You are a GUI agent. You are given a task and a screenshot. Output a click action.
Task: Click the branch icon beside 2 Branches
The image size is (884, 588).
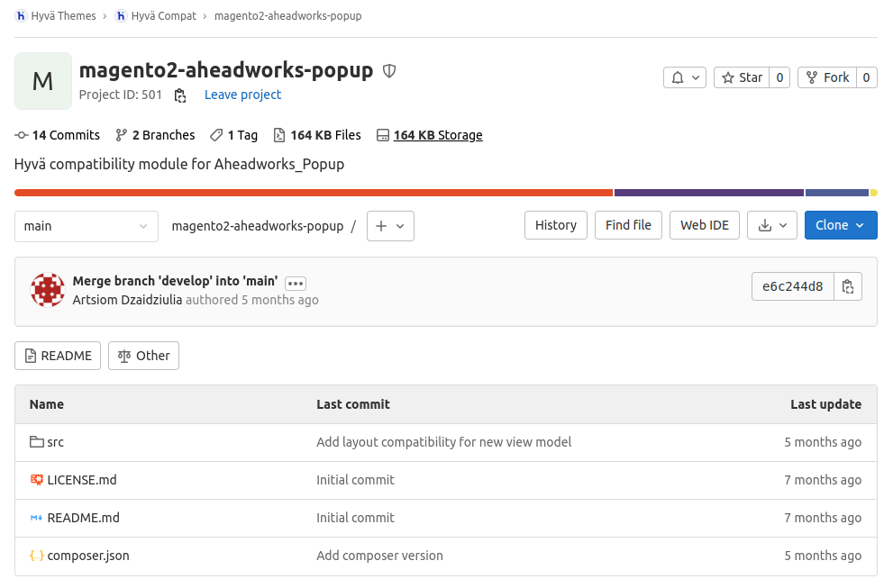click(121, 135)
